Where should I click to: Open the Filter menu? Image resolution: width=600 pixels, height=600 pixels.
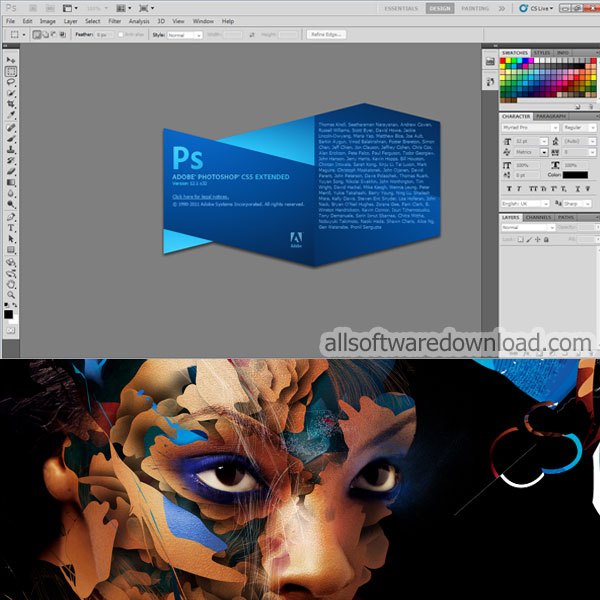click(114, 21)
